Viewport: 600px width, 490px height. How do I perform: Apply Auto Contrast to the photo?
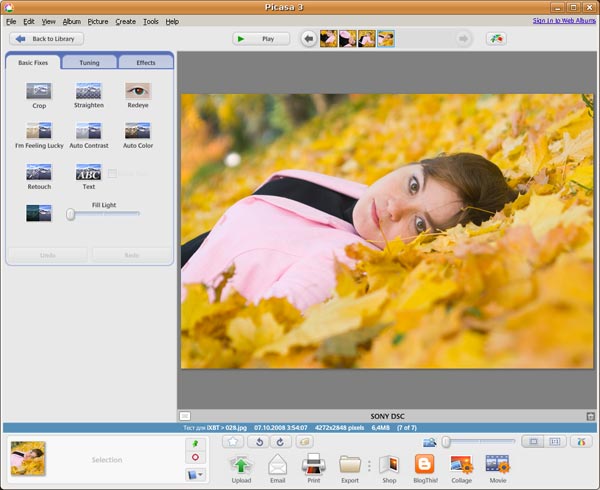point(88,131)
